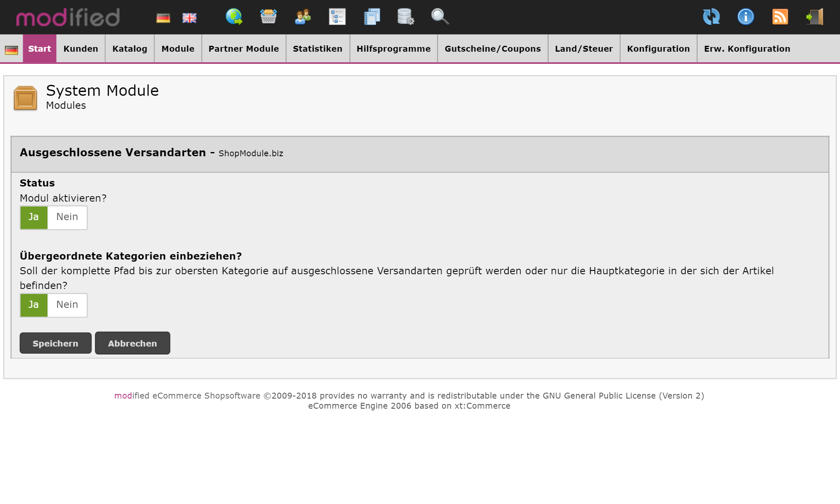The height and width of the screenshot is (504, 840).
Task: Open the Module menu
Action: coord(178,49)
